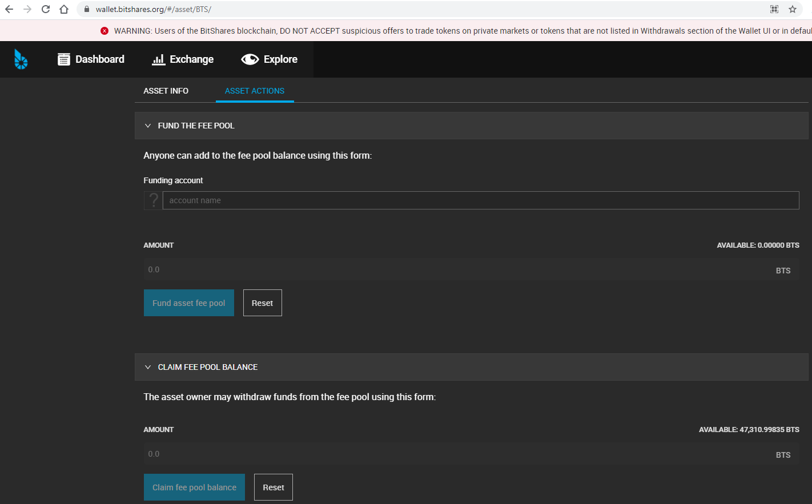Screen dimensions: 812x504
Task: Click the Explore eye icon
Action: click(x=250, y=59)
